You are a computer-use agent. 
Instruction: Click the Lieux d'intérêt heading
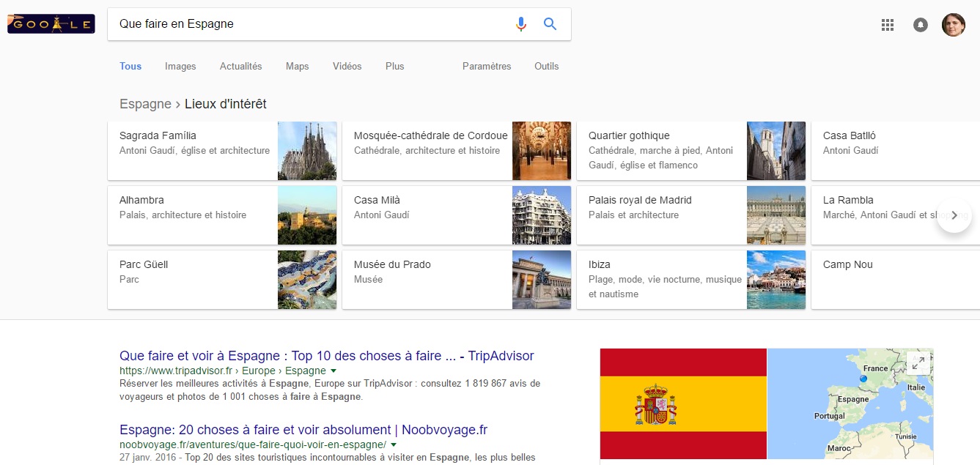tap(226, 104)
